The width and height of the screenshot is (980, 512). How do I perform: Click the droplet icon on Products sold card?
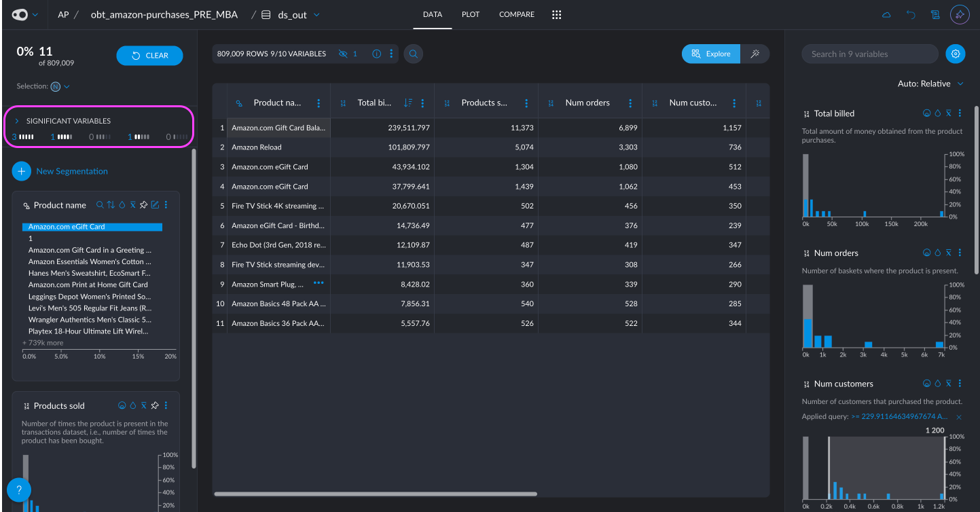(x=133, y=405)
